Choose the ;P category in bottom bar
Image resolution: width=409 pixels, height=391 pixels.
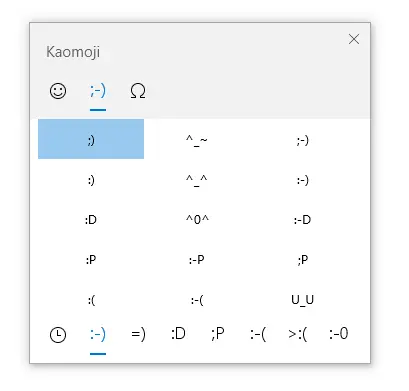pyautogui.click(x=218, y=334)
